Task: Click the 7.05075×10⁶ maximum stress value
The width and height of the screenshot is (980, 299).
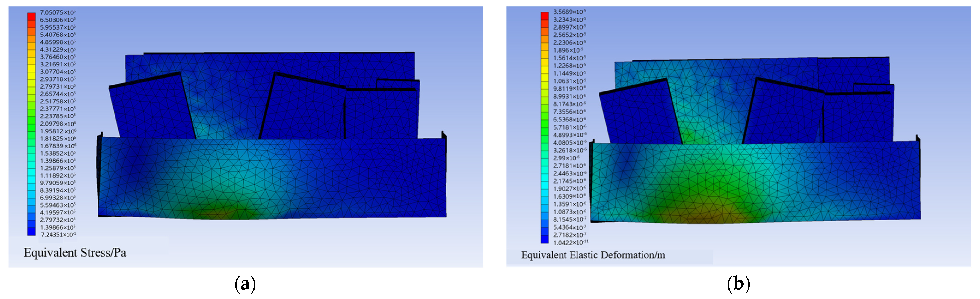Action: coord(57,12)
